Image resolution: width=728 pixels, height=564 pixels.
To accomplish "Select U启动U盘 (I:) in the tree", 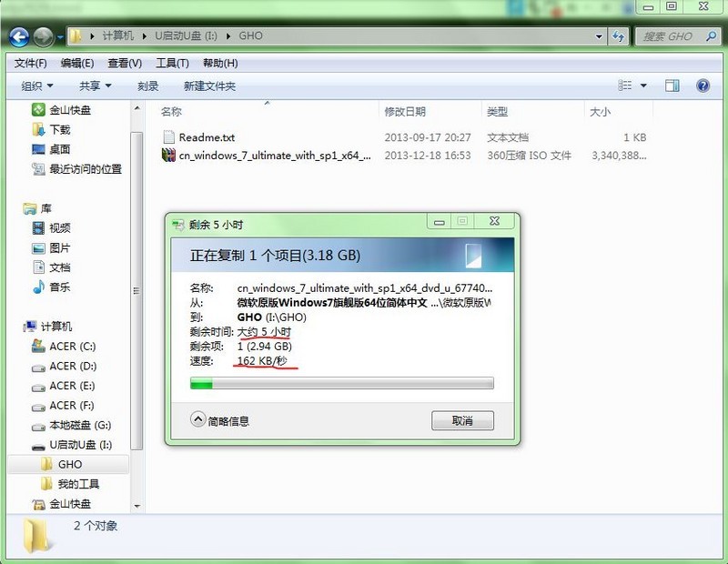I will tap(72, 445).
